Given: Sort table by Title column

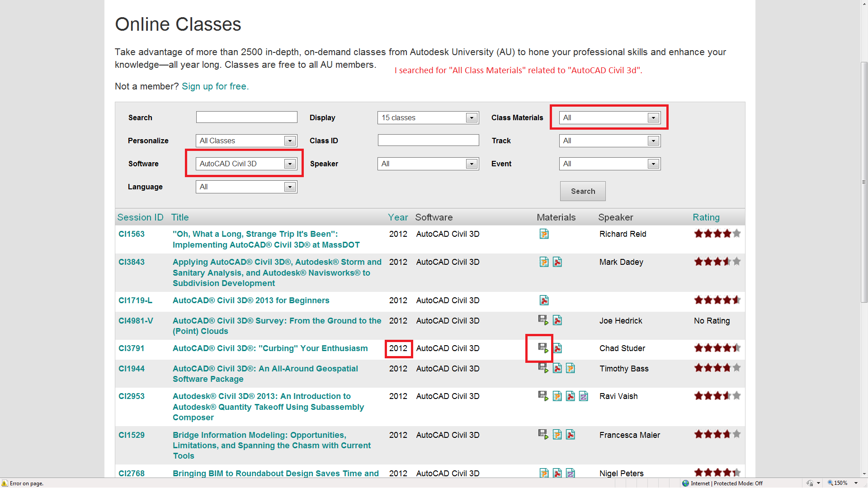Looking at the screenshot, I should coord(180,217).
